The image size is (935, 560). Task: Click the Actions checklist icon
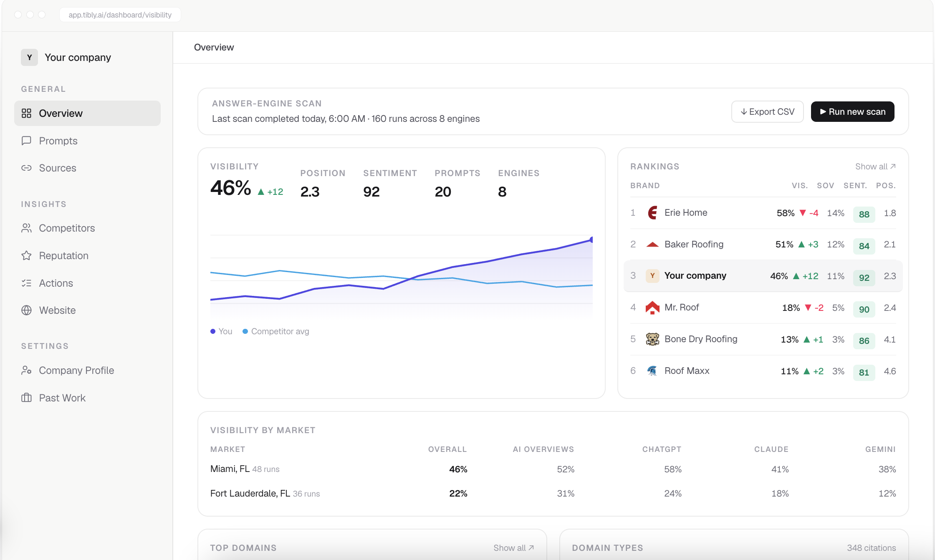click(26, 283)
